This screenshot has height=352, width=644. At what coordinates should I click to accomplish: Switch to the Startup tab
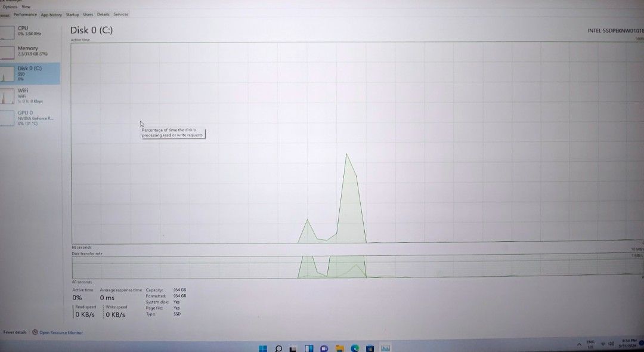point(72,14)
